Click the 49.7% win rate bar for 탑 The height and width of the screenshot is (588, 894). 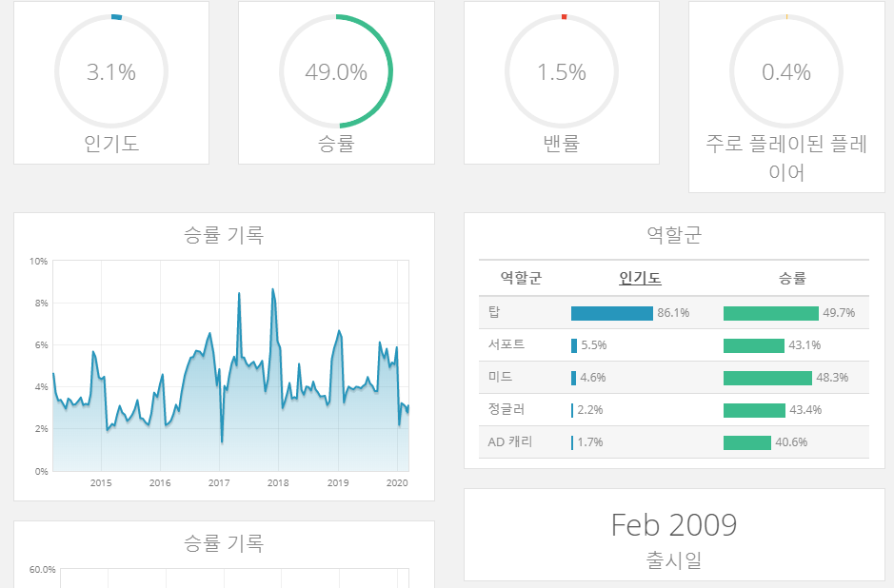coord(771,313)
